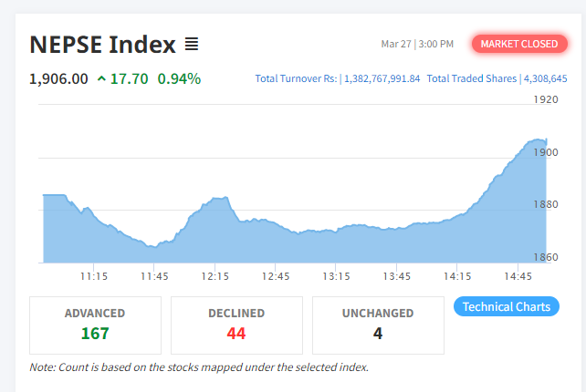Select the UNCHANGED stocks count box
Viewport: 586px width, 392px height.
pos(378,325)
